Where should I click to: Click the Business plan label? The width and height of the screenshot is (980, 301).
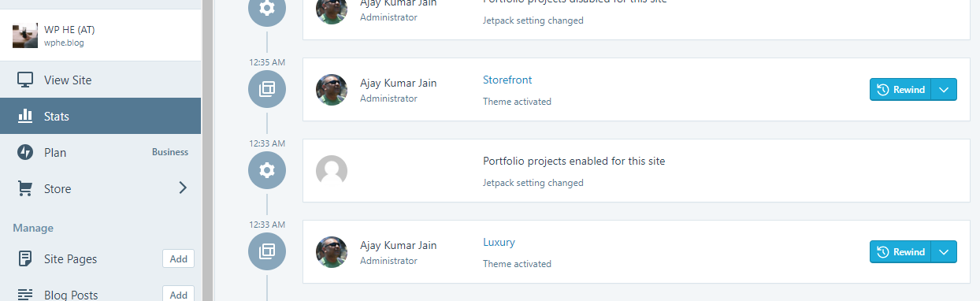(x=170, y=152)
